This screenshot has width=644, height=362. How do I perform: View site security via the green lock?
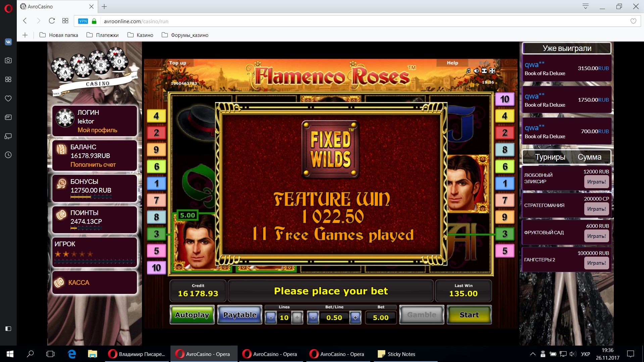94,21
